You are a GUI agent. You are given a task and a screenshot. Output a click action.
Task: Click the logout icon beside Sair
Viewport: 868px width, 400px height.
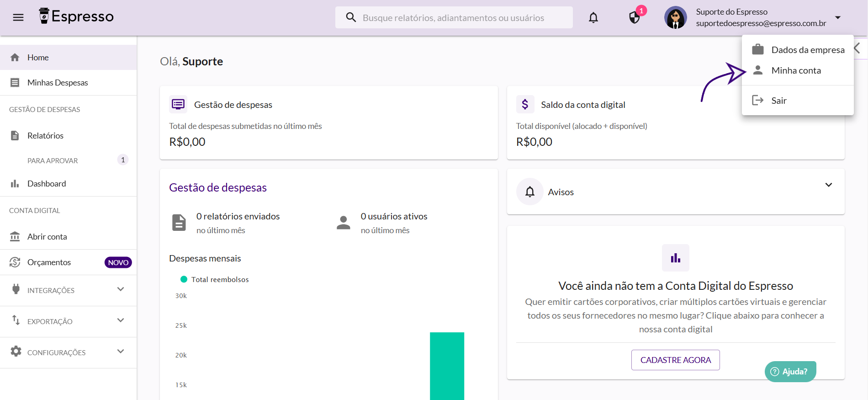[x=758, y=100]
